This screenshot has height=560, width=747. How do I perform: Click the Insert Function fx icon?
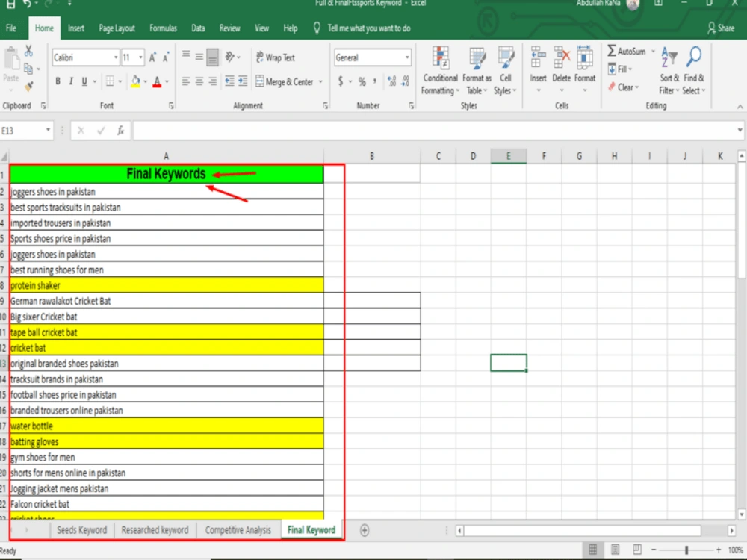[121, 131]
